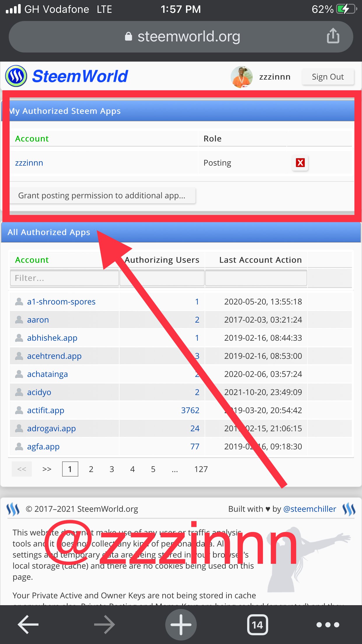Open actifit.app account link
Viewport: 362px width, 644px height.
click(45, 410)
